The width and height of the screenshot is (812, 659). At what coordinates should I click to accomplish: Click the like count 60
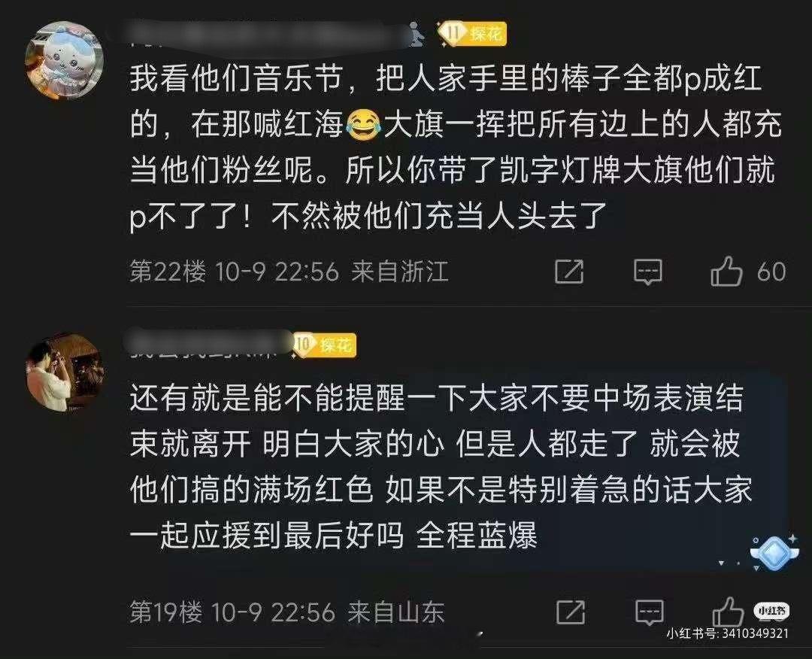(771, 272)
